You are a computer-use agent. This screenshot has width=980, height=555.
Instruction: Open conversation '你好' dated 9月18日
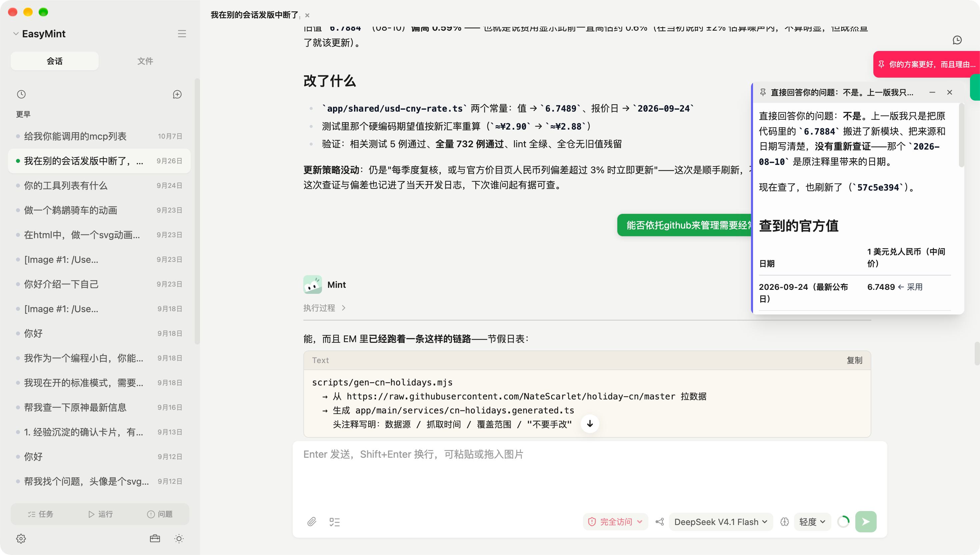pyautogui.click(x=99, y=333)
